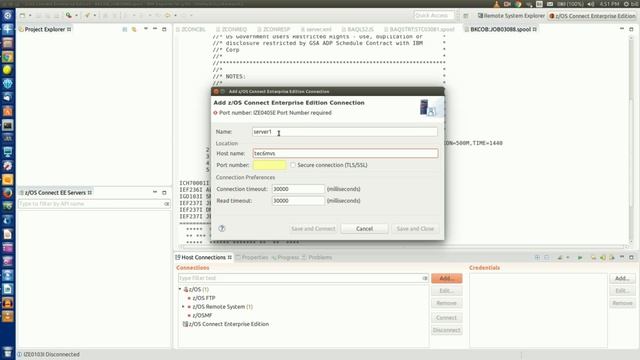Open the trash icon in launcher

click(x=7, y=352)
